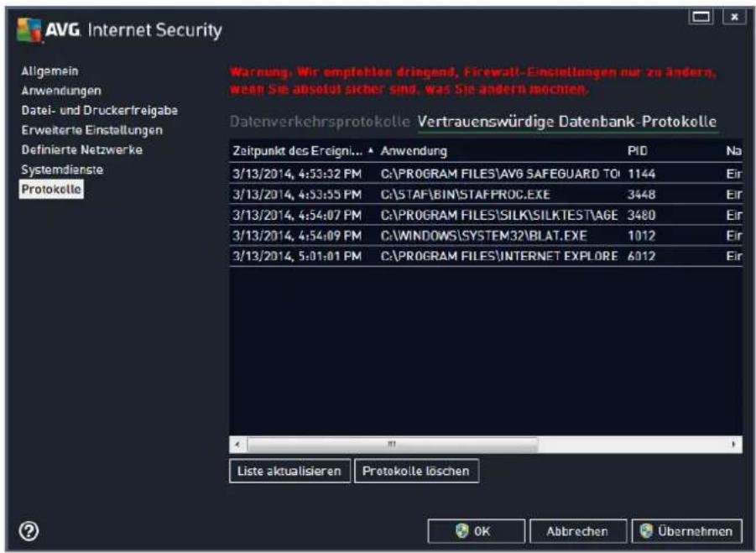The height and width of the screenshot is (553, 756).
Task: Click PID value 1012
Action: tap(641, 236)
